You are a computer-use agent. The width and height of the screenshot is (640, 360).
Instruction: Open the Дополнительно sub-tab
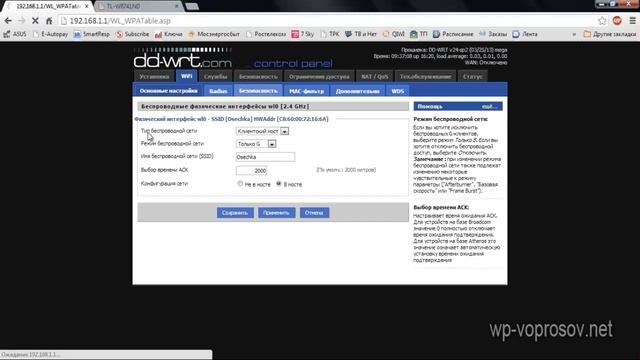[358, 91]
